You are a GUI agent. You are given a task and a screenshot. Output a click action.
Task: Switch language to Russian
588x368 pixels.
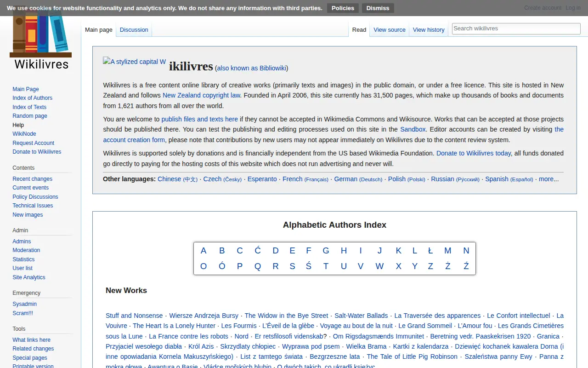(x=455, y=179)
